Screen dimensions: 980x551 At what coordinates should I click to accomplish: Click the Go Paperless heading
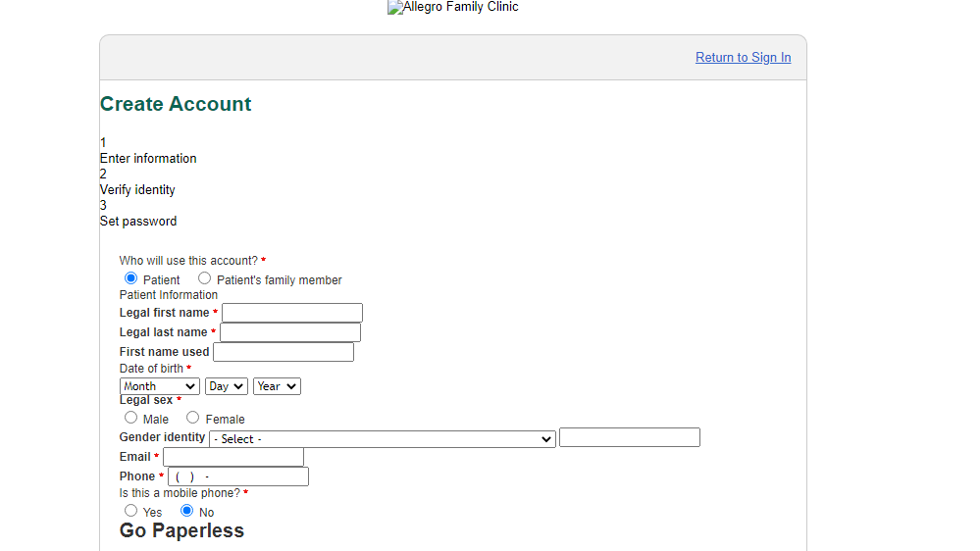(181, 530)
